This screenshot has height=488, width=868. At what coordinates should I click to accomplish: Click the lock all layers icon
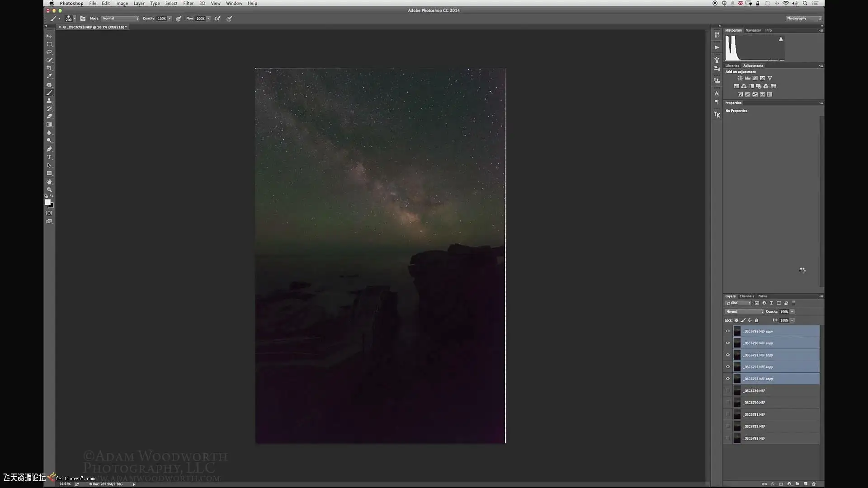[756, 320]
